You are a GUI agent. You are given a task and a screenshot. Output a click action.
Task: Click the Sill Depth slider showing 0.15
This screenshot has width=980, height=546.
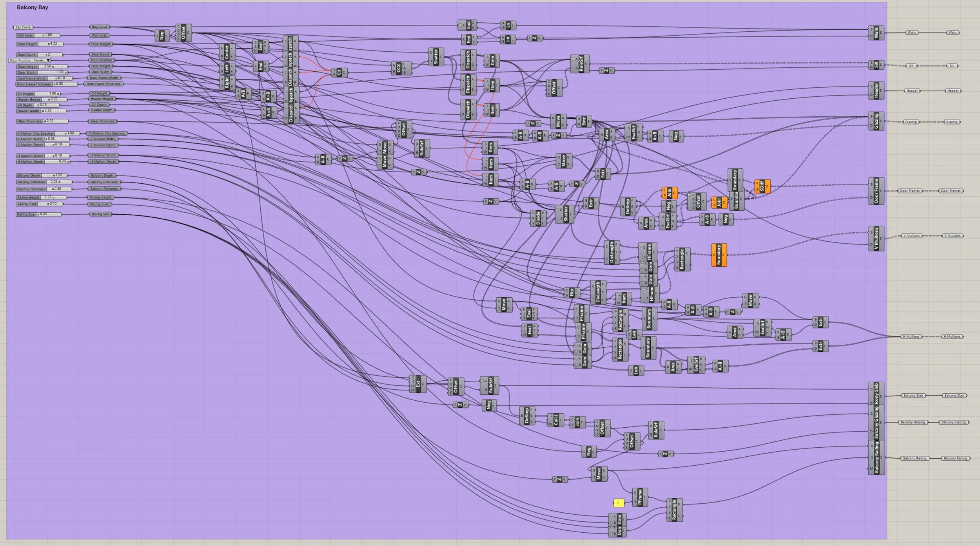[38, 105]
